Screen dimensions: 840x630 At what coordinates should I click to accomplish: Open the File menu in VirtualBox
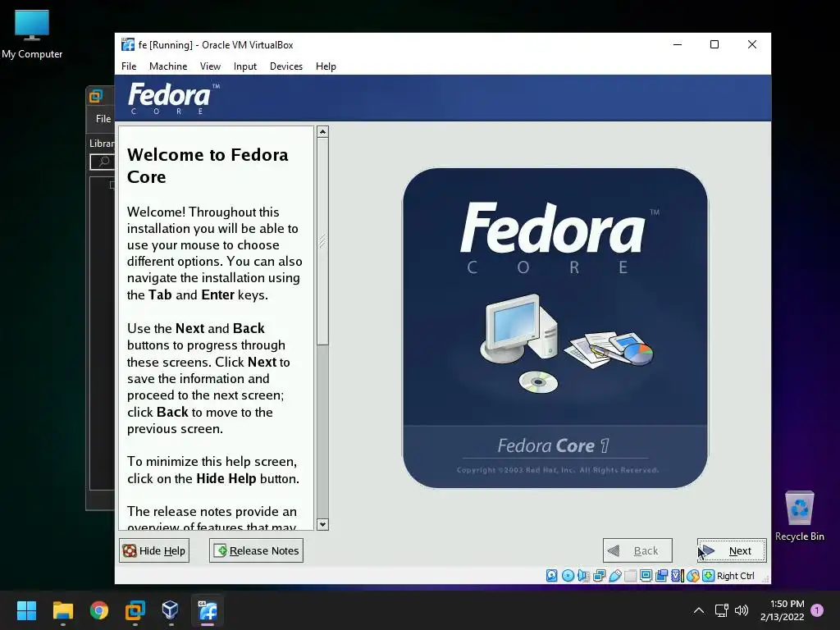click(x=129, y=66)
